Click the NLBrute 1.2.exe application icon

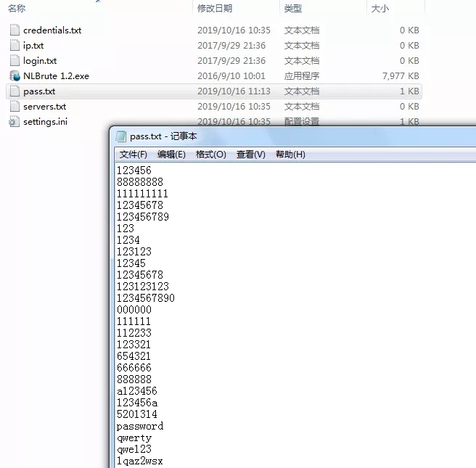(x=15, y=76)
